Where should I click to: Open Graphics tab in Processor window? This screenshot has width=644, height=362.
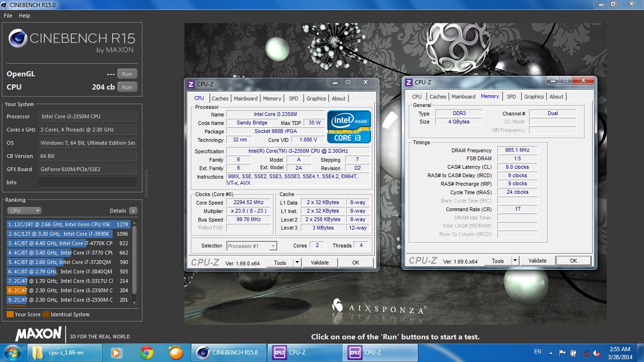pos(316,99)
